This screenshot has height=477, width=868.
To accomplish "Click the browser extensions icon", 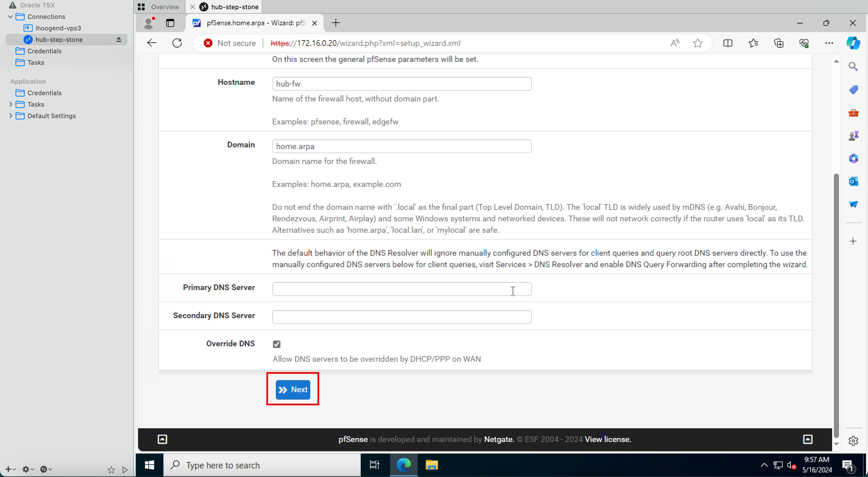I will (779, 43).
